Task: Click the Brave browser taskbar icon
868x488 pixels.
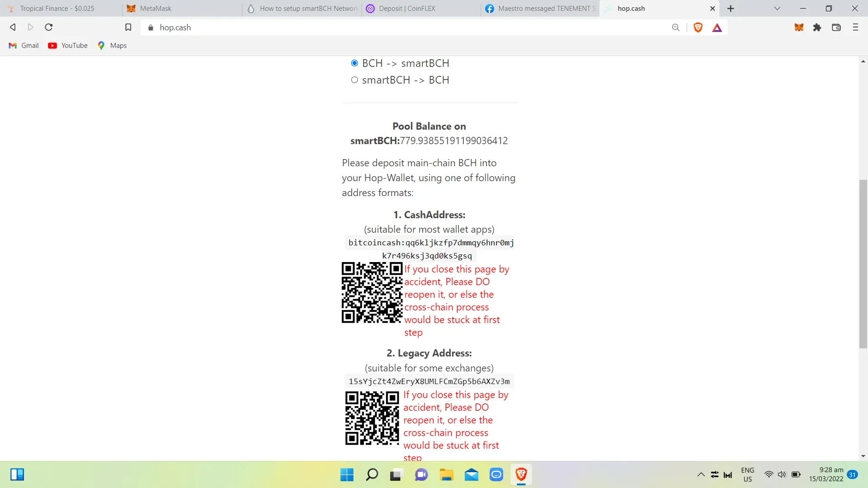Action: pyautogui.click(x=521, y=475)
